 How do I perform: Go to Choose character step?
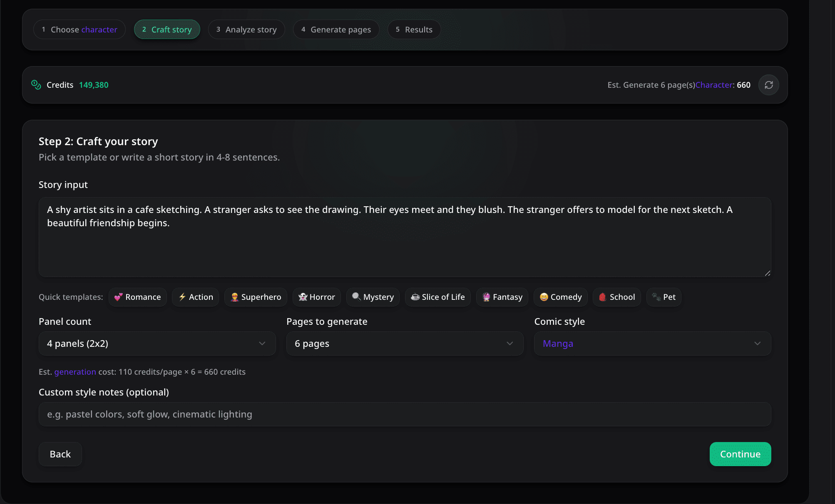click(80, 30)
